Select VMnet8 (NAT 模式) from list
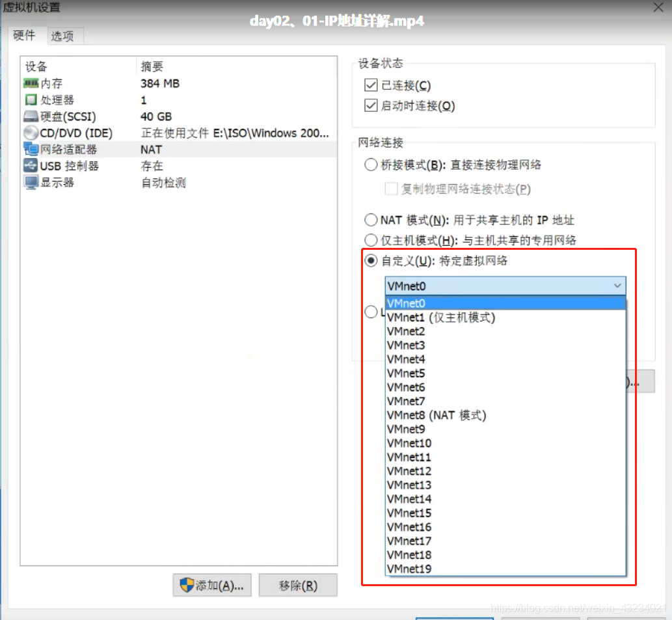Image resolution: width=672 pixels, height=620 pixels. click(x=436, y=415)
